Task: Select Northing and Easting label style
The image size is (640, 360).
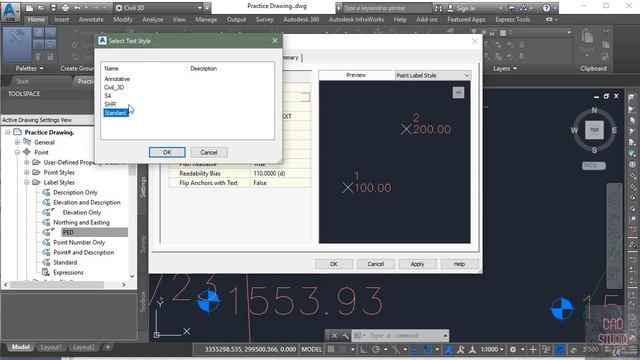Action: pyautogui.click(x=81, y=222)
